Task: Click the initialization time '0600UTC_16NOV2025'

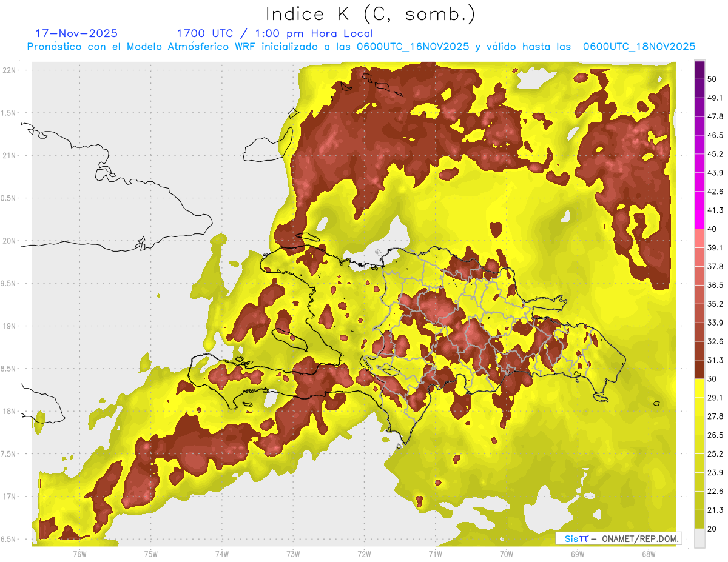Action: (413, 47)
